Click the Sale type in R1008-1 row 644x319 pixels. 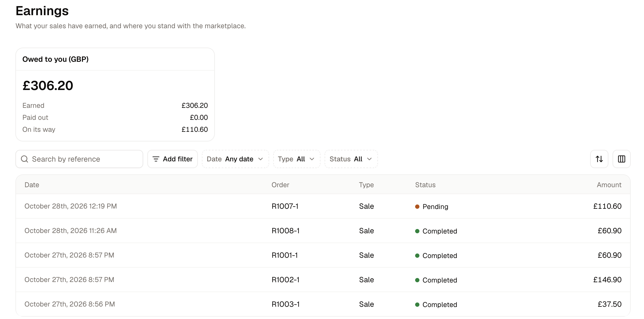366,231
